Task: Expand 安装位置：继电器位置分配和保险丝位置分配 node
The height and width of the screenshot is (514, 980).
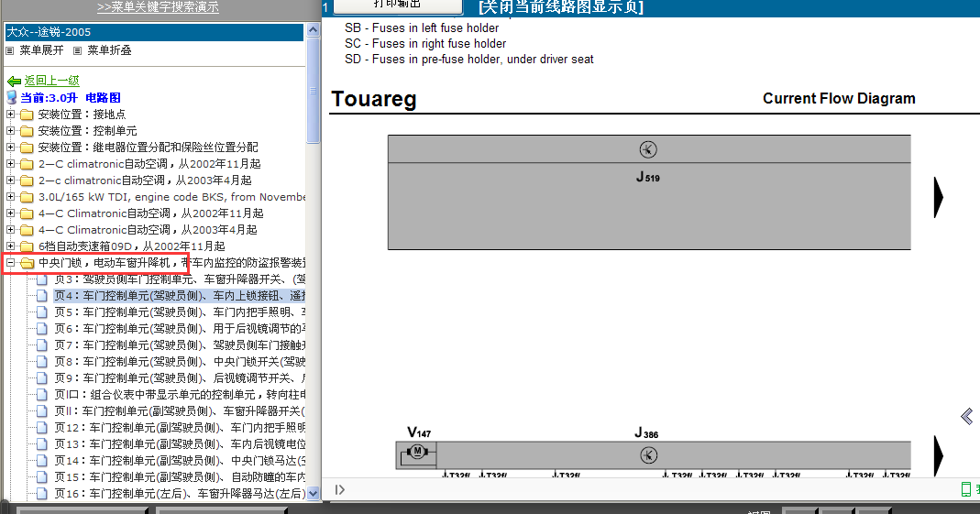Action: point(10,148)
